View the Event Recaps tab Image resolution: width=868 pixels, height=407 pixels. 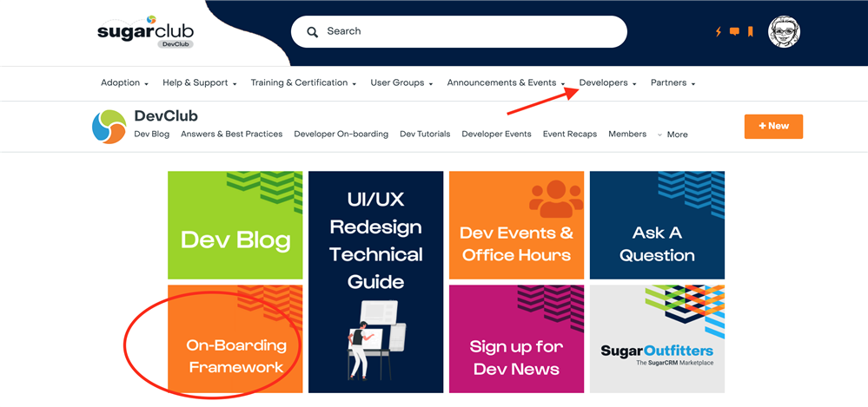point(570,134)
